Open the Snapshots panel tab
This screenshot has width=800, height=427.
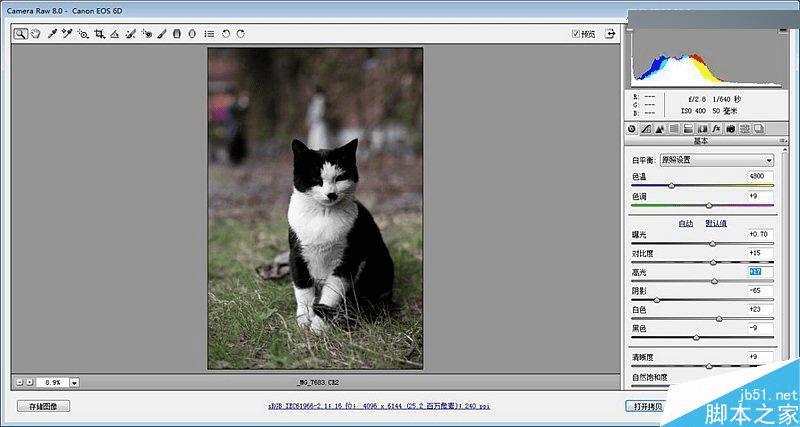coord(759,129)
